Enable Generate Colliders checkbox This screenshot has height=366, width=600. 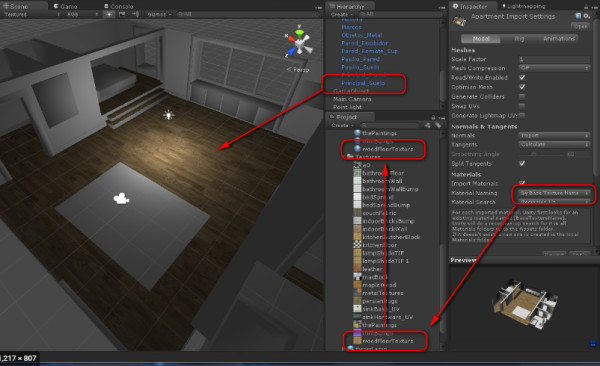[x=522, y=96]
